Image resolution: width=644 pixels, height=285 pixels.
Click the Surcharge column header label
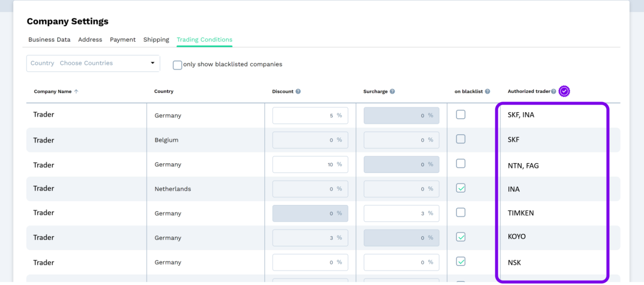tap(375, 91)
